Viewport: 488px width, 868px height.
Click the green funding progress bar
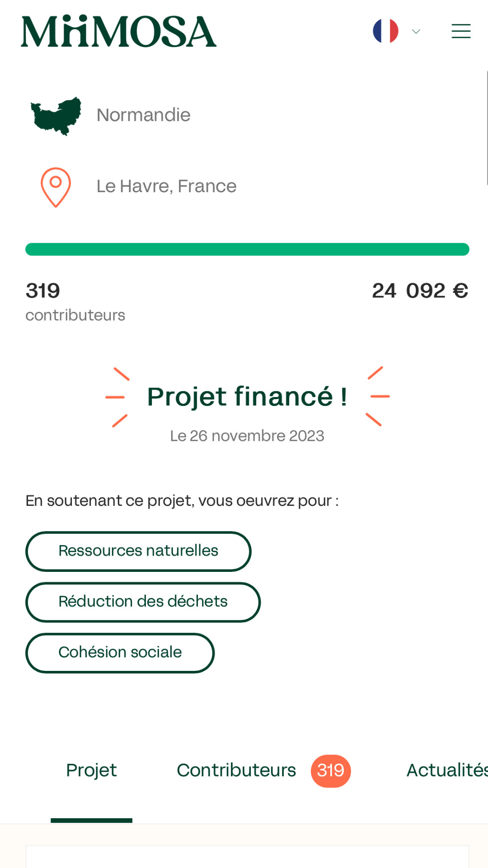247,250
